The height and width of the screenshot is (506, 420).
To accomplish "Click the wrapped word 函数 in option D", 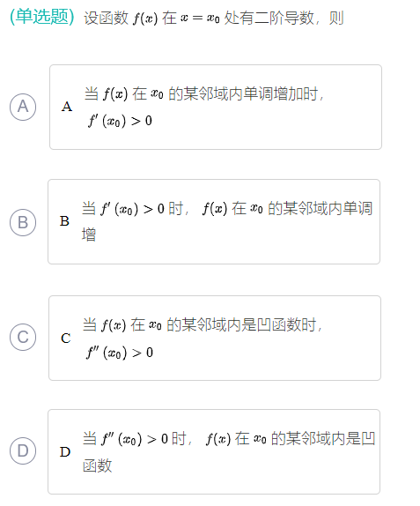I will click(x=98, y=465).
